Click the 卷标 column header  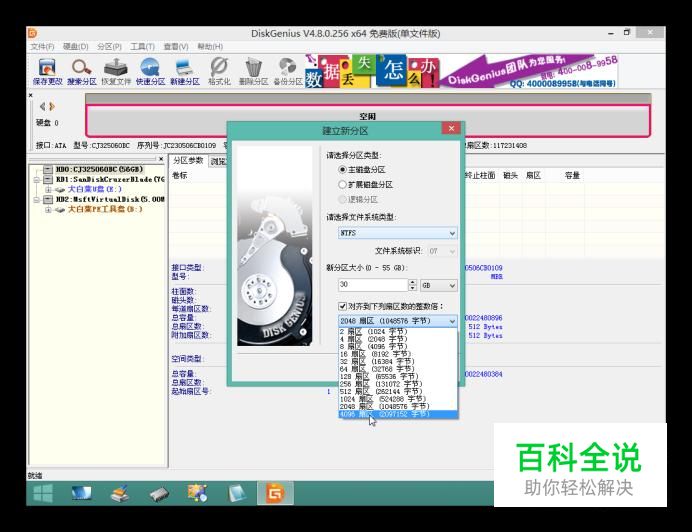tap(180, 176)
